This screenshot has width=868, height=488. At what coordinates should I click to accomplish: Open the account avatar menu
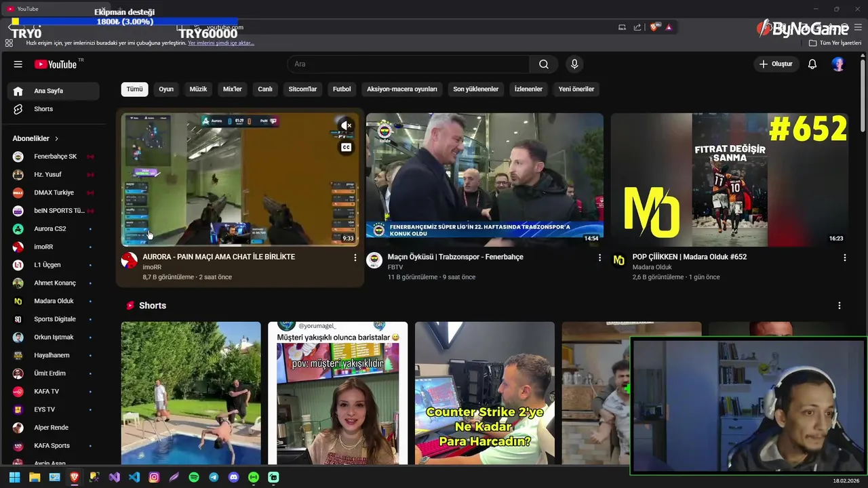pos(838,64)
